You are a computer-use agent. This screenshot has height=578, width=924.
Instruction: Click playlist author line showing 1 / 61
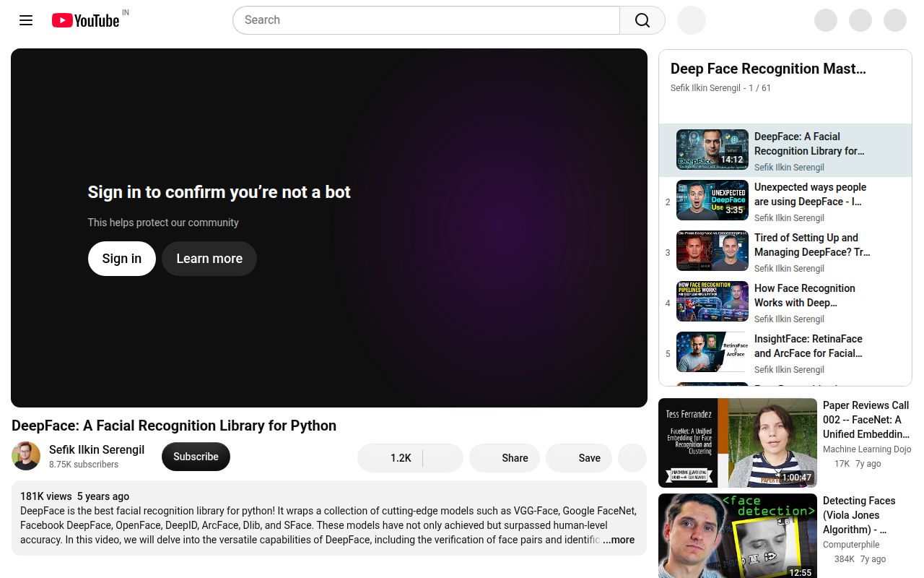tap(720, 88)
